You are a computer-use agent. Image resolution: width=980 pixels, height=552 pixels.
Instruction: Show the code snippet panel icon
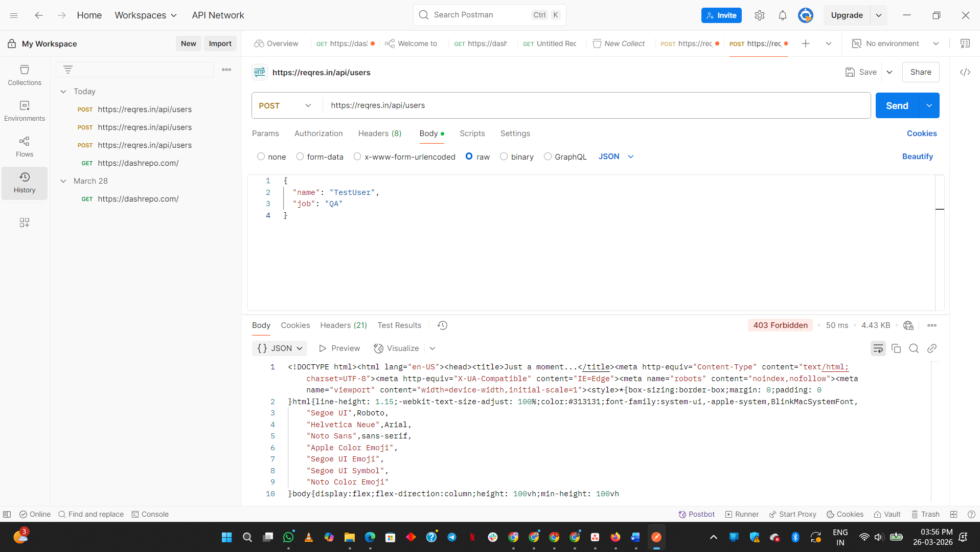click(x=965, y=72)
